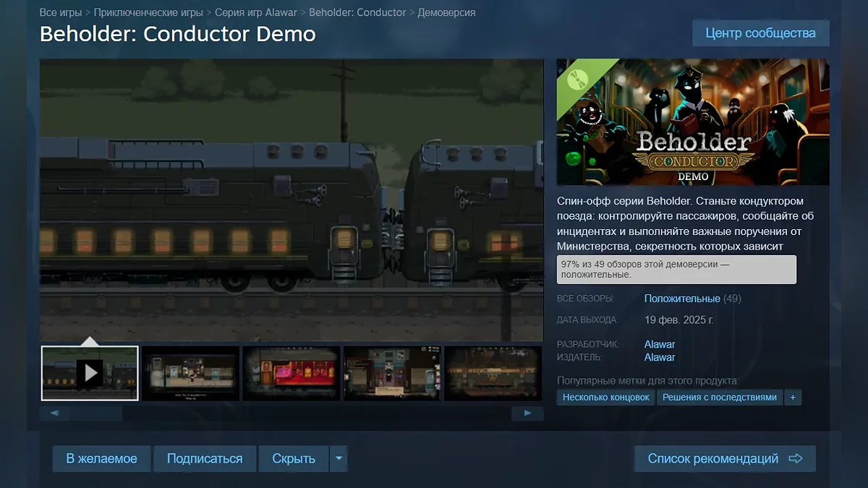Screen dimensions: 868x488
Task: Click the green demo disc corner badge
Action: pyautogui.click(x=576, y=79)
